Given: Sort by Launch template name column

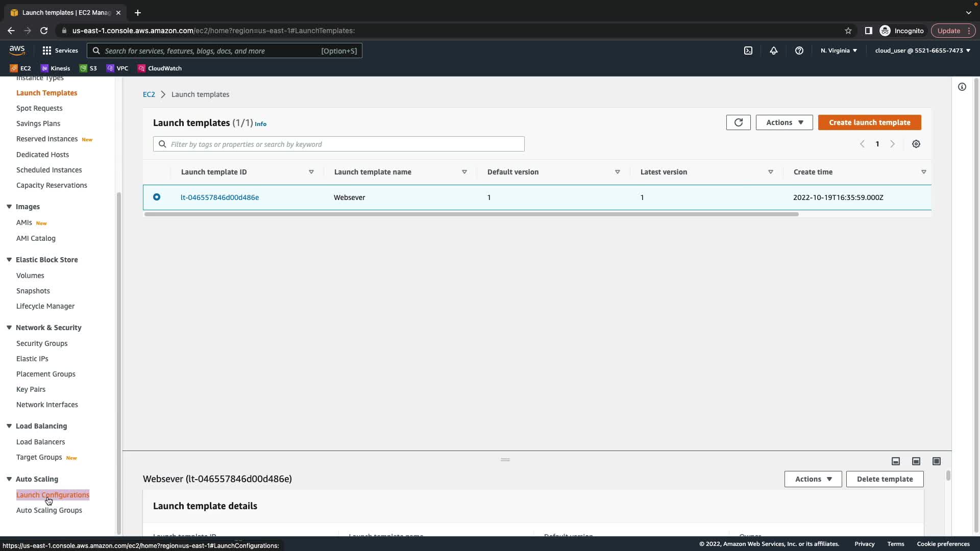Looking at the screenshot, I should pyautogui.click(x=373, y=172).
